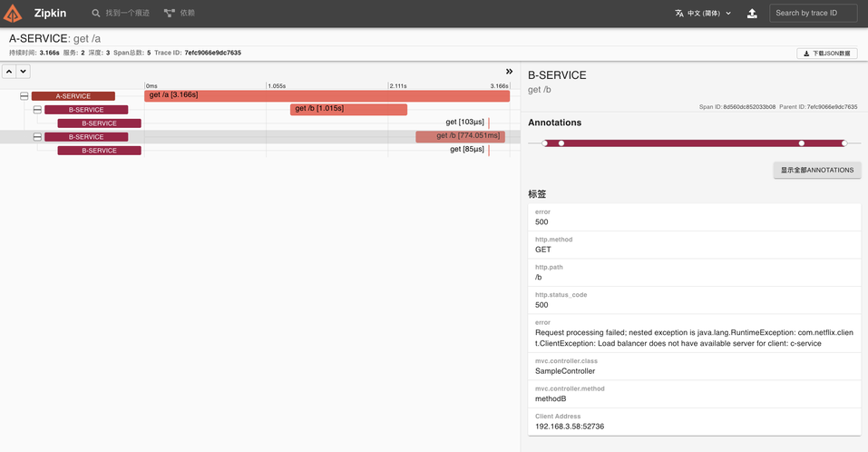868x452 pixels.
Task: Click the last annotation point on timeline
Action: [844, 143]
